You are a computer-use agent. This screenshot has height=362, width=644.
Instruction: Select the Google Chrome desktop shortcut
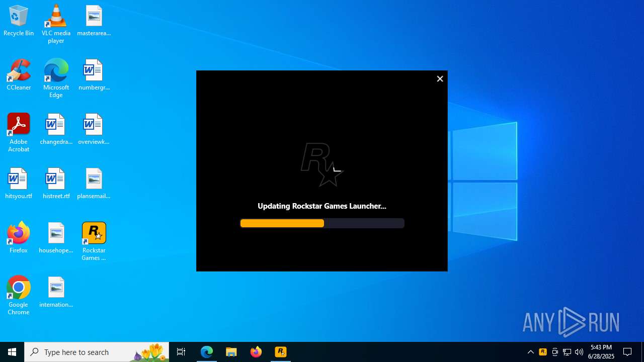[19, 296]
